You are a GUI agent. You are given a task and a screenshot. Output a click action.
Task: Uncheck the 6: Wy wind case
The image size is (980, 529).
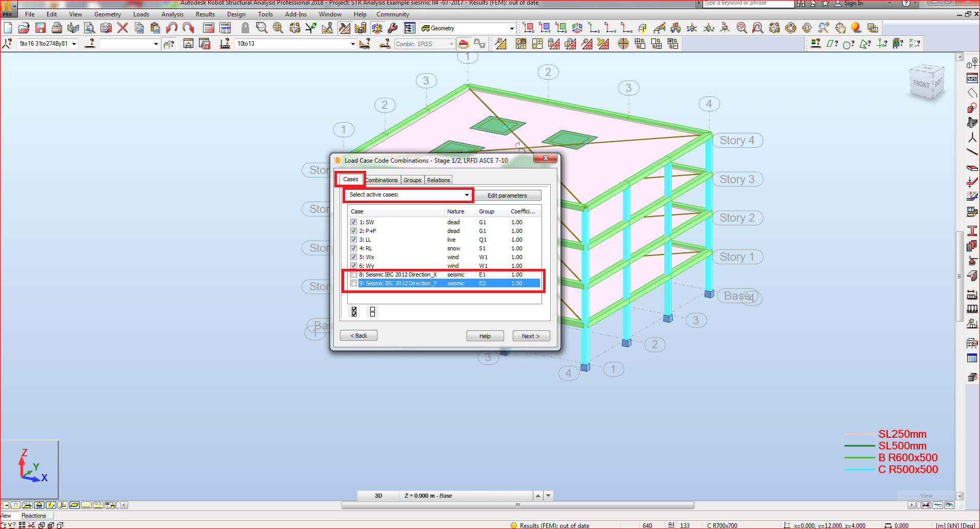tap(354, 266)
